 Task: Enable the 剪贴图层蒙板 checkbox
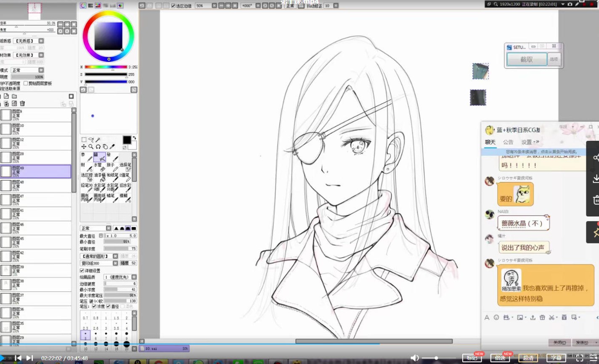pos(26,83)
